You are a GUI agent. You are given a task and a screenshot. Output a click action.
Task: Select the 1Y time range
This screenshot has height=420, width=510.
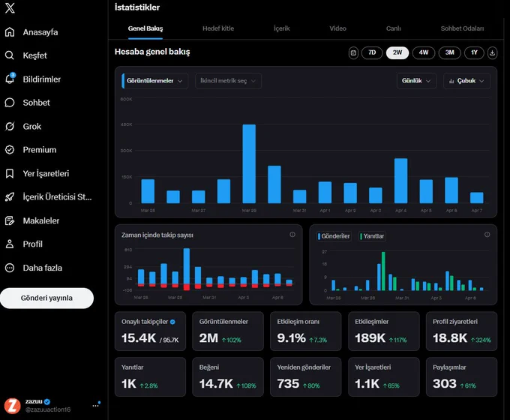[x=474, y=52]
